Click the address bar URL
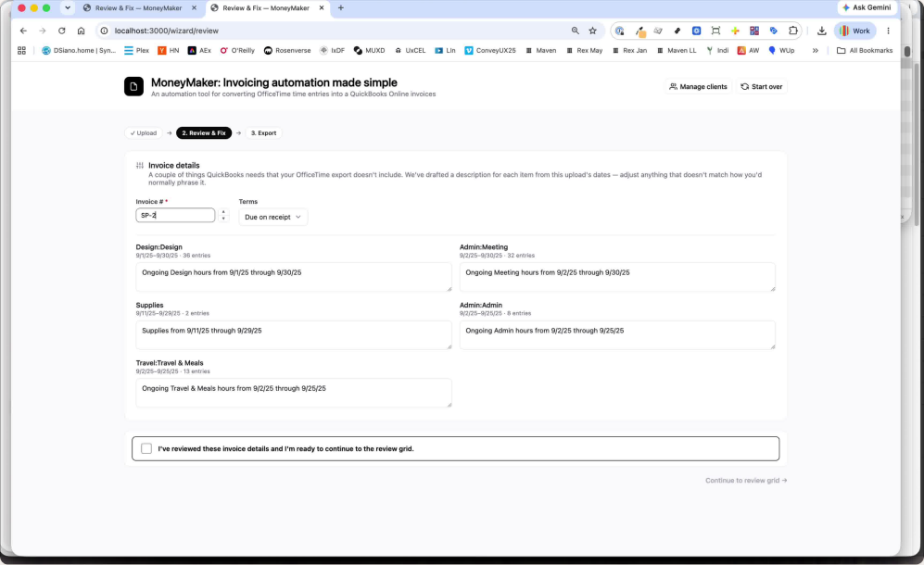924x565 pixels. (166, 31)
